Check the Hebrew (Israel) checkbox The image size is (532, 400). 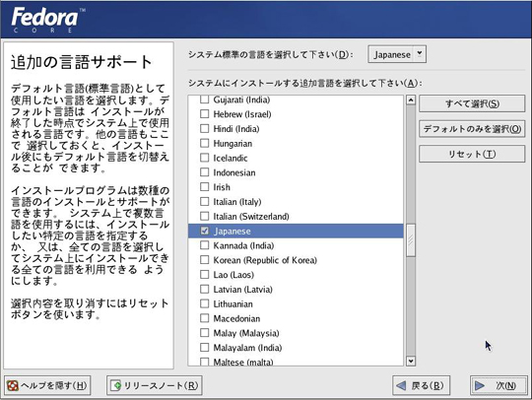(204, 114)
